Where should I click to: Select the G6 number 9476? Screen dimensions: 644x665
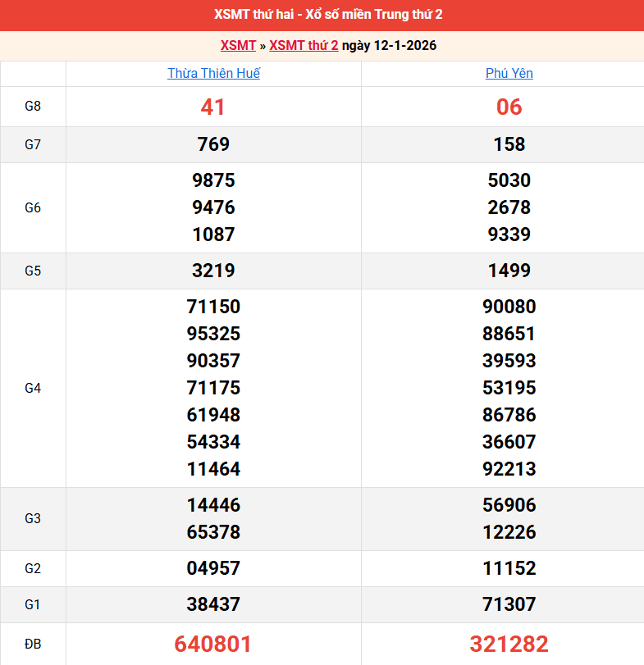point(213,207)
